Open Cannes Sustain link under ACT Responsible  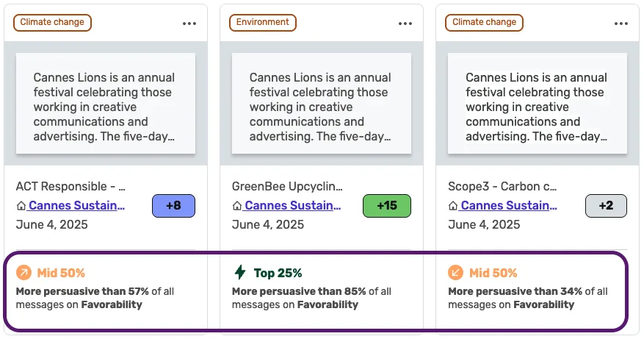click(x=76, y=205)
